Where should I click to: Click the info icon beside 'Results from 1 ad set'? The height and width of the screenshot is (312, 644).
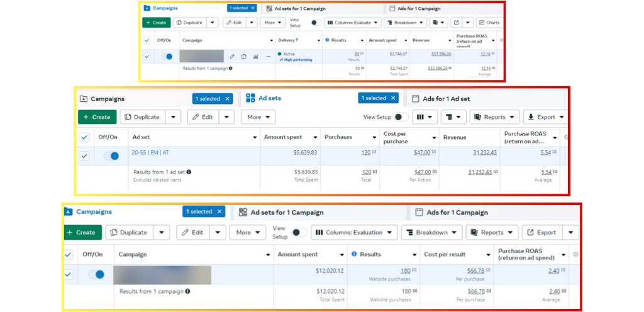[x=189, y=172]
